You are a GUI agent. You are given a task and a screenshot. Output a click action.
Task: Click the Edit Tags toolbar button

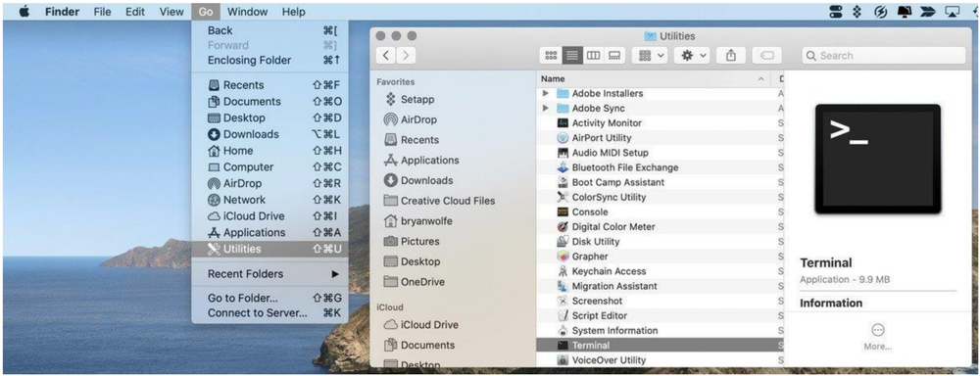[767, 56]
